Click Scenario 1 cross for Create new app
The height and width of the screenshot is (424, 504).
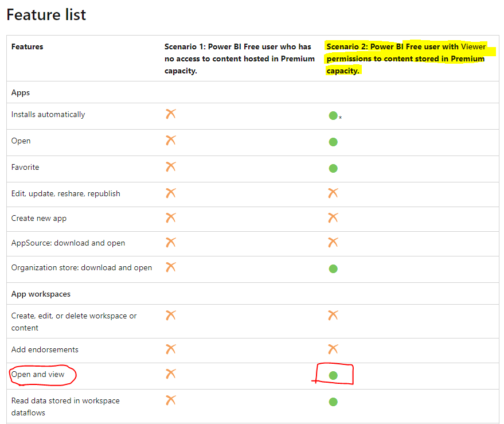(x=171, y=218)
